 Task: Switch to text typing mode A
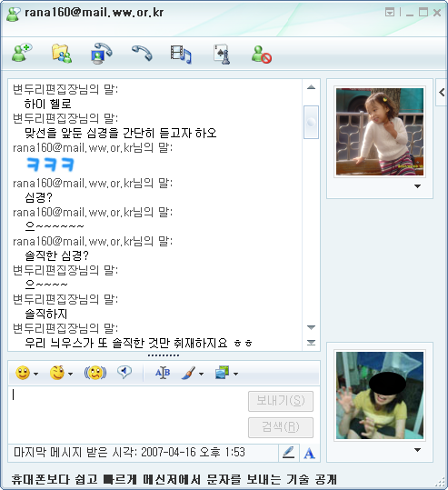pos(309,453)
